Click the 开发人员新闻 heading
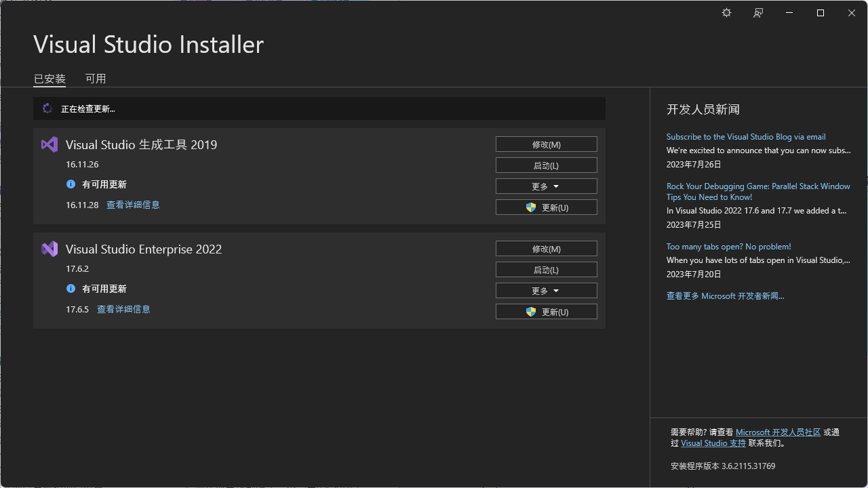The width and height of the screenshot is (868, 488). click(x=703, y=109)
